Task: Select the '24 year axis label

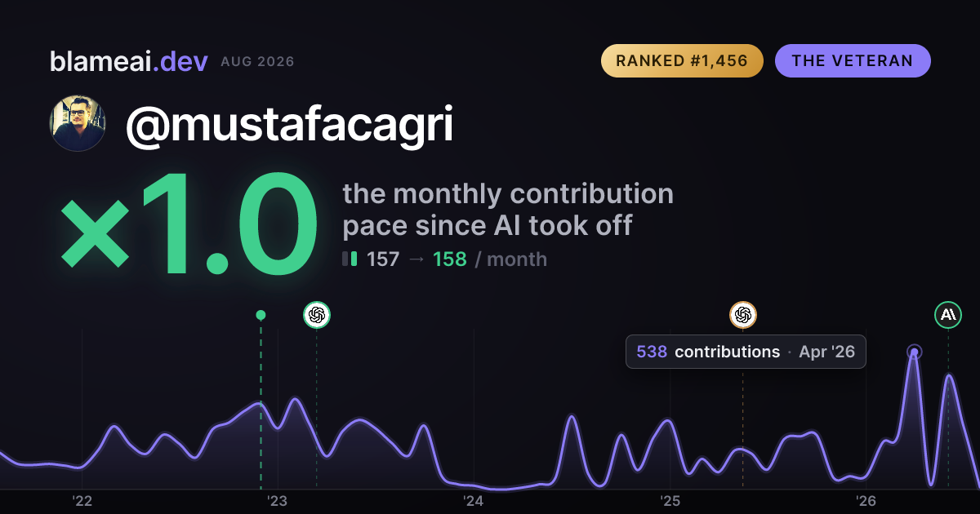Action: [474, 501]
